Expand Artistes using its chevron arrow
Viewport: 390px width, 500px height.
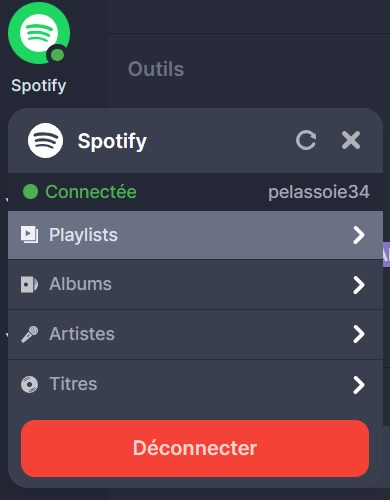point(359,334)
